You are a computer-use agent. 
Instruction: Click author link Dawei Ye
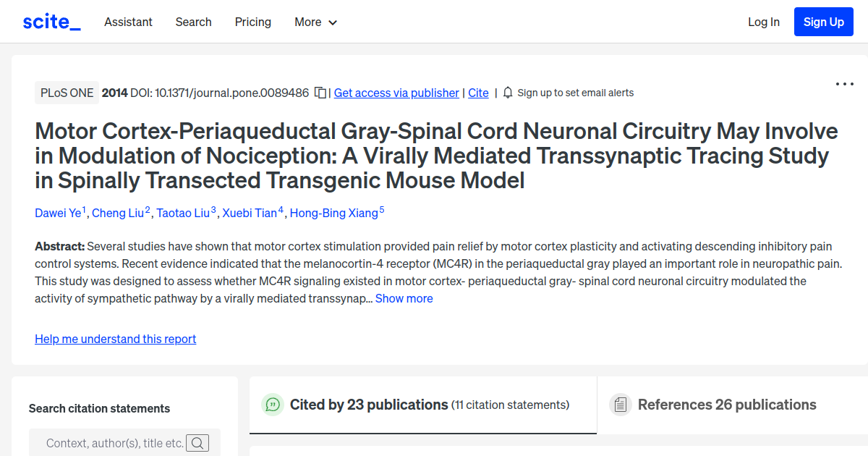tap(58, 212)
